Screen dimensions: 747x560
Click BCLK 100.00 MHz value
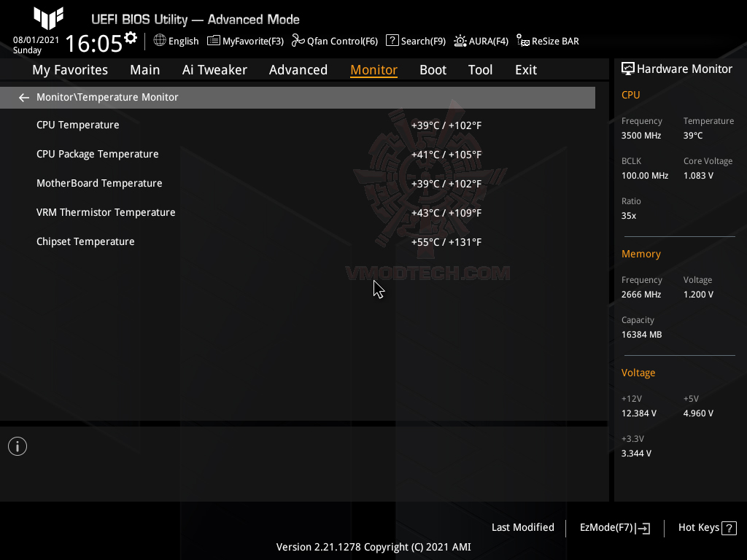(645, 176)
